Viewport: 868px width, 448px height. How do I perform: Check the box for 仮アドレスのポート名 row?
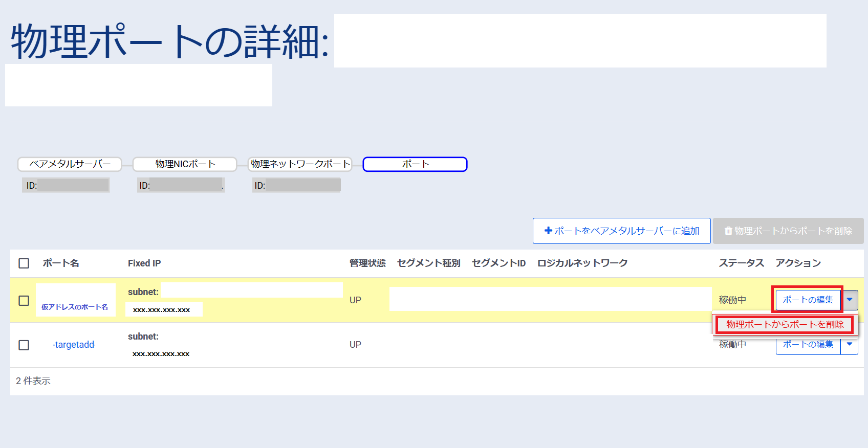24,301
